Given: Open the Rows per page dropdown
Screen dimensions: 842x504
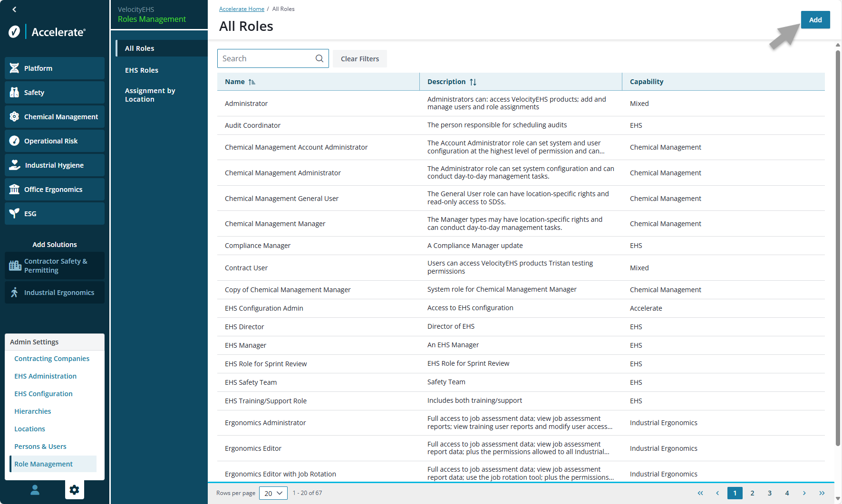Looking at the screenshot, I should click(x=273, y=493).
